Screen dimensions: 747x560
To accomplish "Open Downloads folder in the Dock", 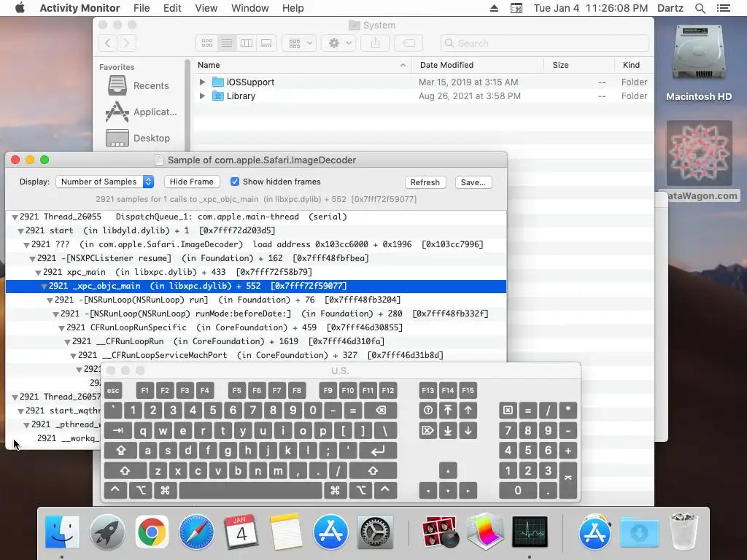I will tap(639, 532).
